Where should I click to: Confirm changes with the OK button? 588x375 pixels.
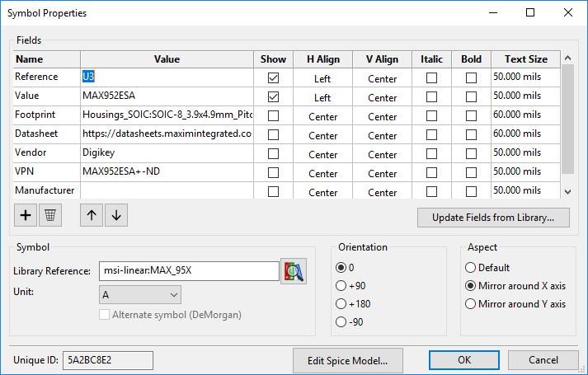tap(464, 360)
